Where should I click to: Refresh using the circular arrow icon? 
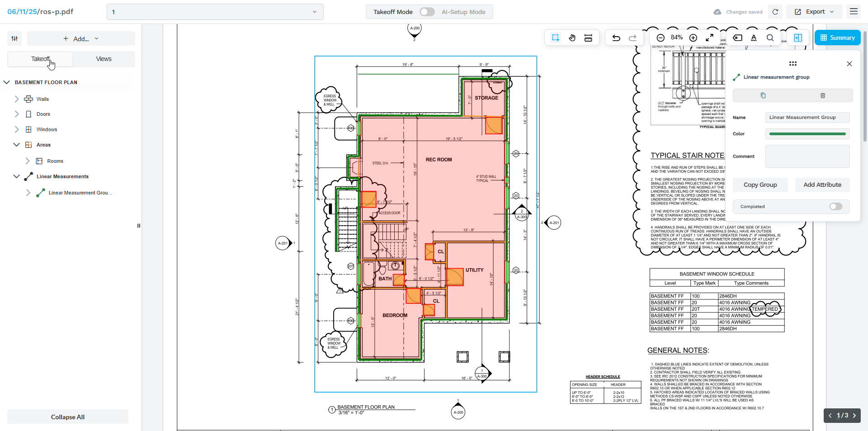pyautogui.click(x=775, y=12)
